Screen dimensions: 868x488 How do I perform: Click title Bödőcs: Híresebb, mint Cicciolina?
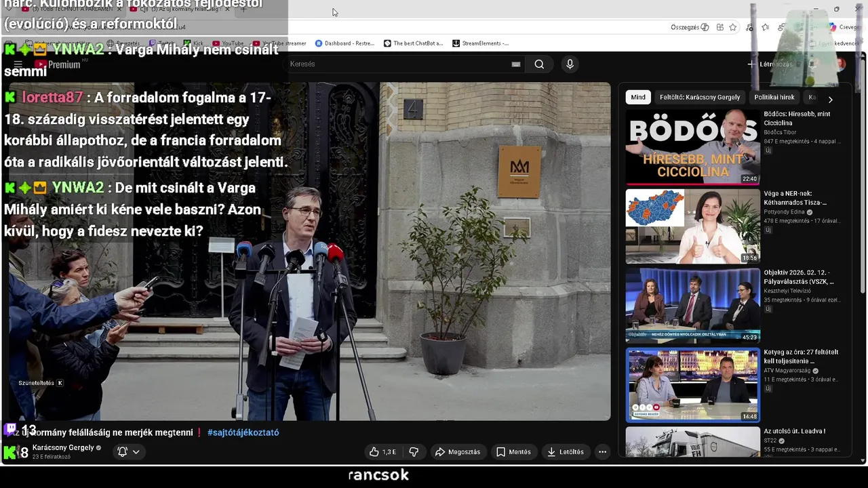click(797, 119)
